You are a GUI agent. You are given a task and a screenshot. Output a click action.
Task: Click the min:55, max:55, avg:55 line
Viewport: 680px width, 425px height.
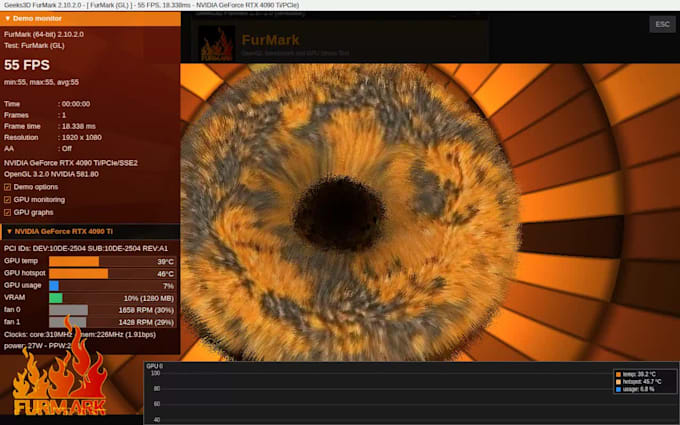(42, 82)
